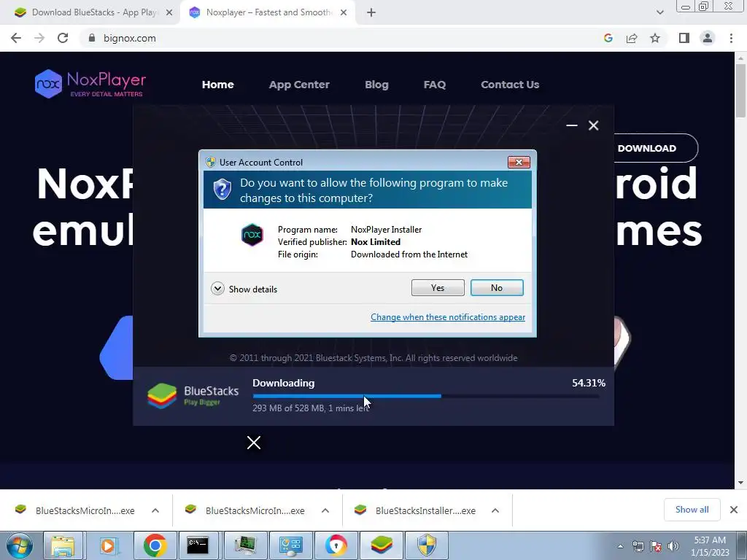Open a new browser tab
The image size is (747, 560).
(371, 13)
